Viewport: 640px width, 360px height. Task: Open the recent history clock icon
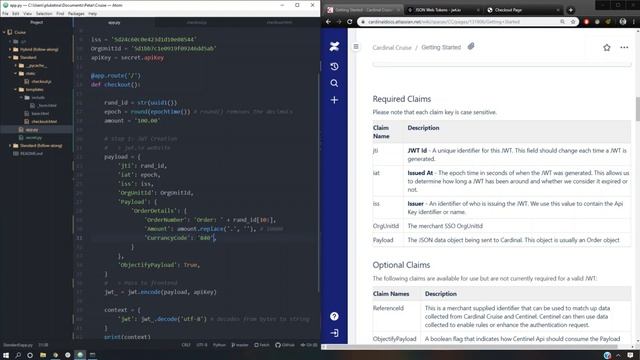coord(334,67)
